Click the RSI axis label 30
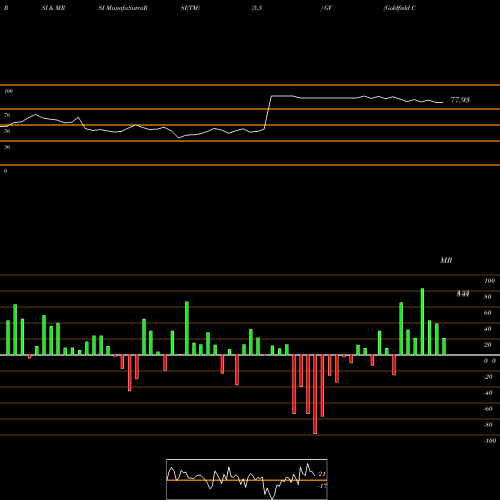This screenshot has width=500, height=500. pos(7,147)
